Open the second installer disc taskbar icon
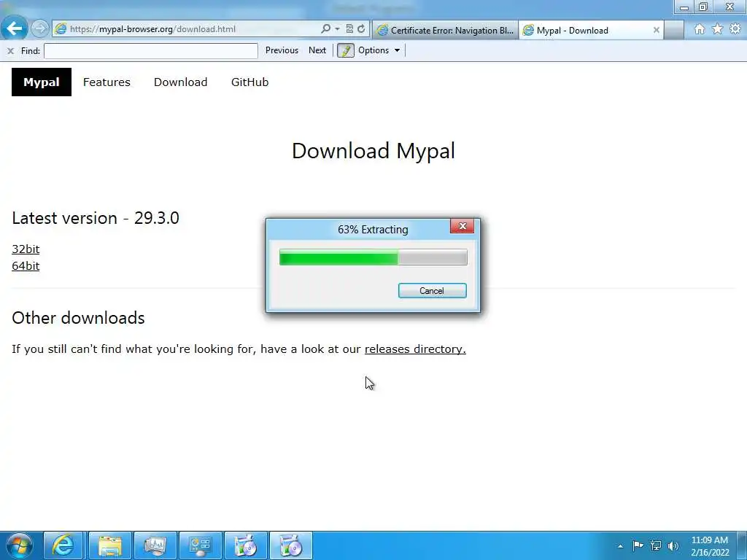Image resolution: width=747 pixels, height=560 pixels. point(290,545)
